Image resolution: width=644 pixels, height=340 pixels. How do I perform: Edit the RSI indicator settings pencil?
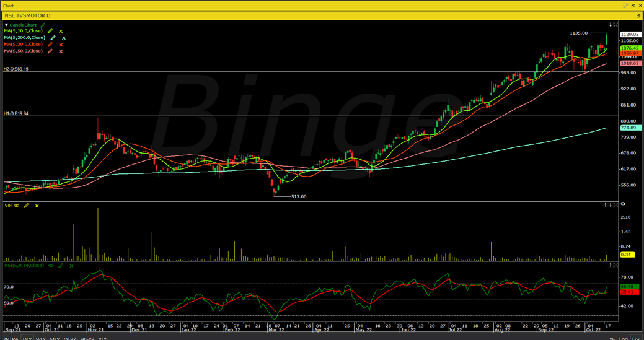click(61, 266)
